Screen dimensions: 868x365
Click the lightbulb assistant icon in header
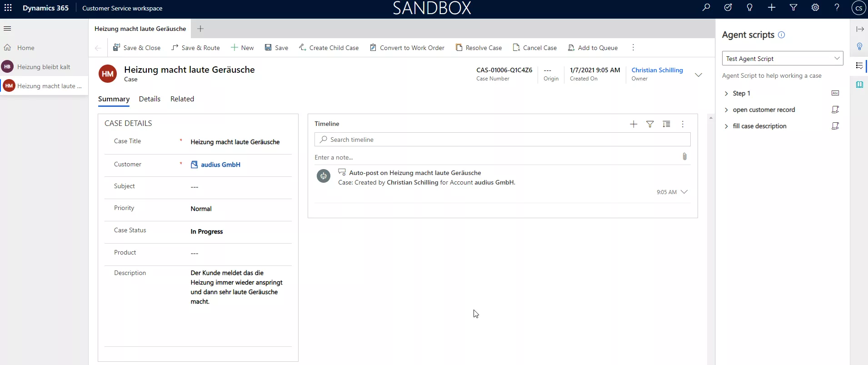(750, 8)
